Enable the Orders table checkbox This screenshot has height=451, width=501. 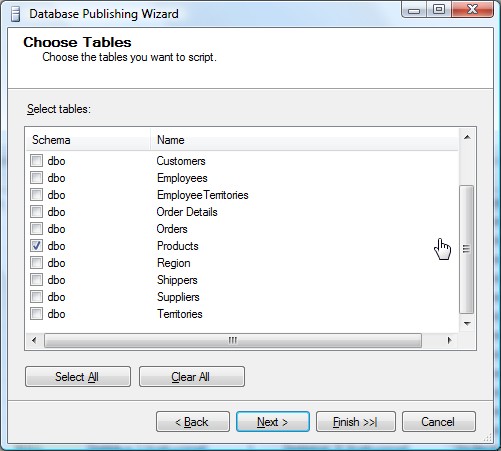[x=36, y=229]
